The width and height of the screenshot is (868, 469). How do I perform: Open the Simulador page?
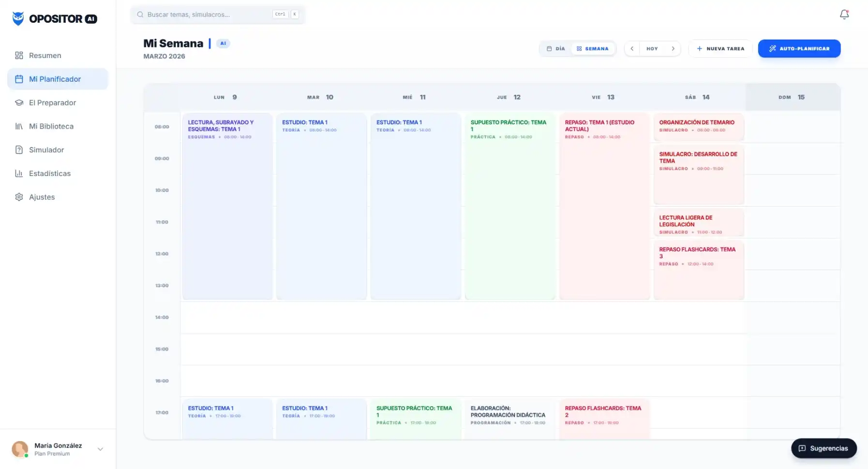coord(46,150)
